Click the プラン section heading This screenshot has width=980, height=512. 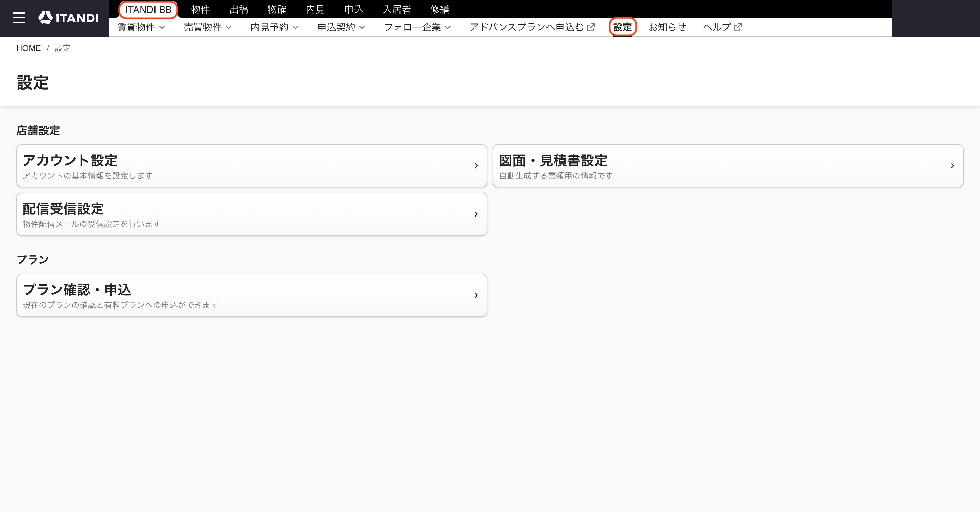(x=33, y=260)
